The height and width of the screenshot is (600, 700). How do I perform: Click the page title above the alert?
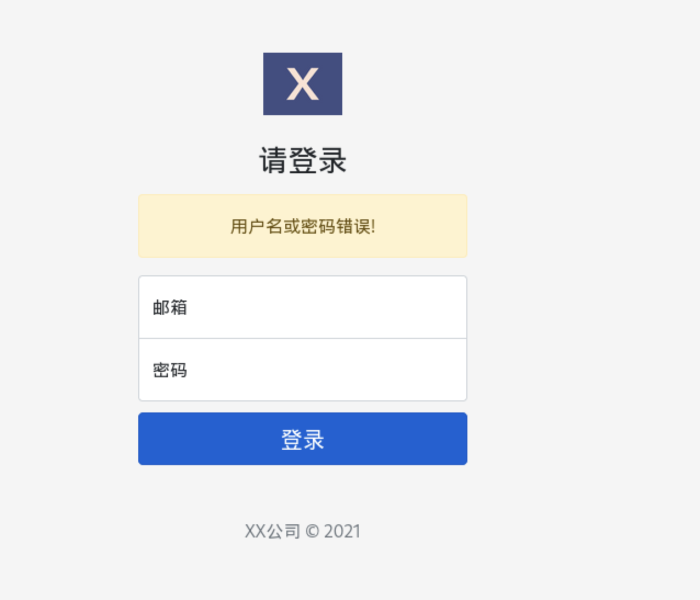click(302, 160)
